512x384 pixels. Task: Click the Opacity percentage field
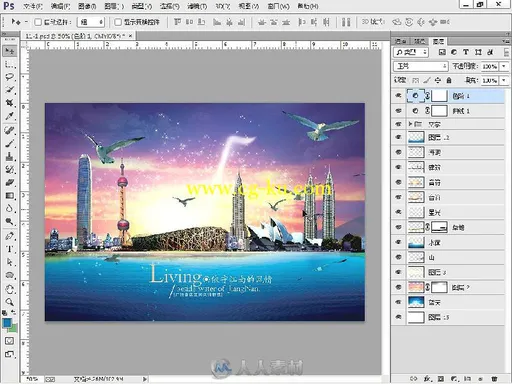(490, 66)
